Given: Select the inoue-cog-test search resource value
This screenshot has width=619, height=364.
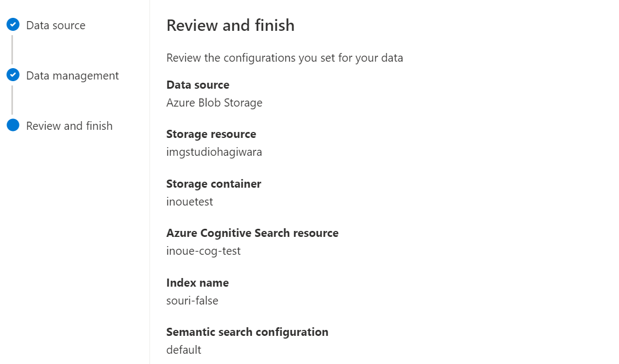Looking at the screenshot, I should pyautogui.click(x=203, y=251).
